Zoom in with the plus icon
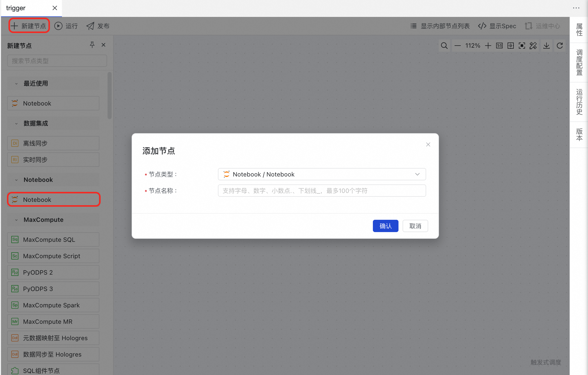588x375 pixels. (488, 46)
